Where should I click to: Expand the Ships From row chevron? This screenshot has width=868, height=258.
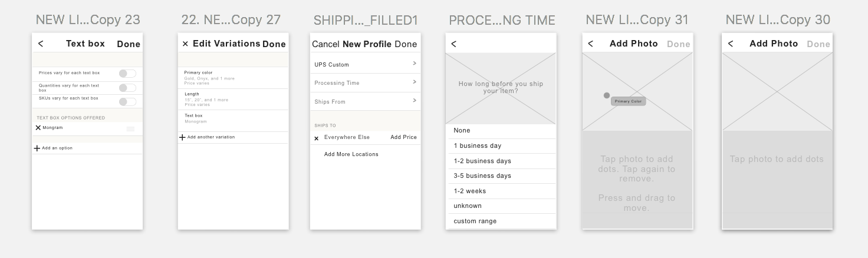pyautogui.click(x=415, y=101)
